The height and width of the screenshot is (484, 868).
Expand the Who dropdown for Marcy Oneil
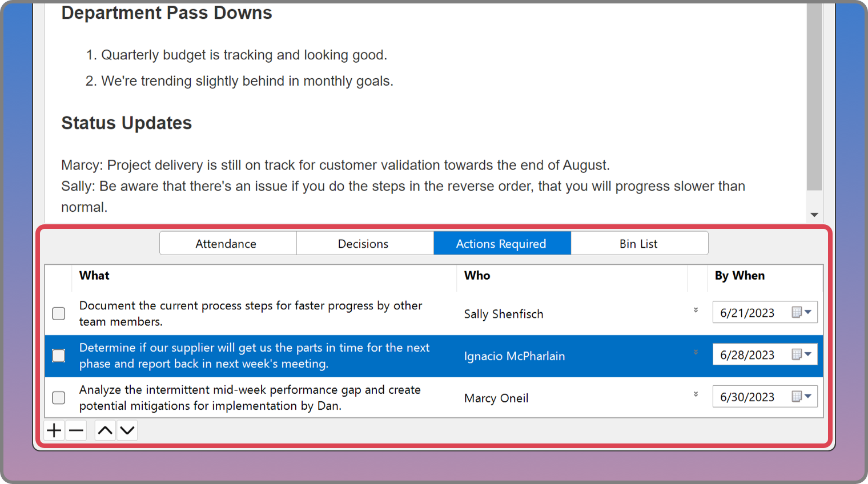(x=696, y=394)
